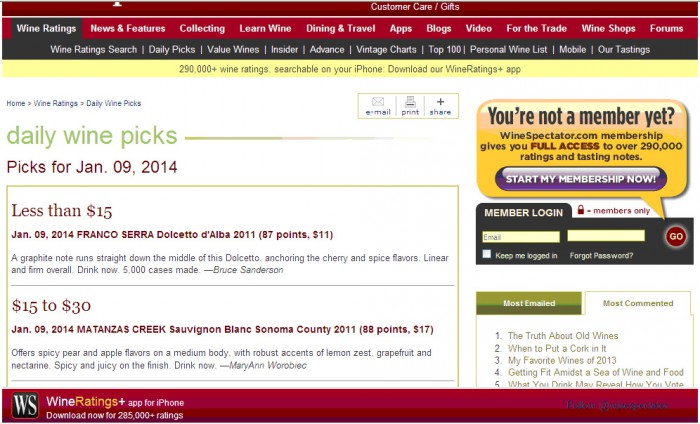The width and height of the screenshot is (700, 424).
Task: Click the 'Less than $15' heading
Action: [x=62, y=210]
